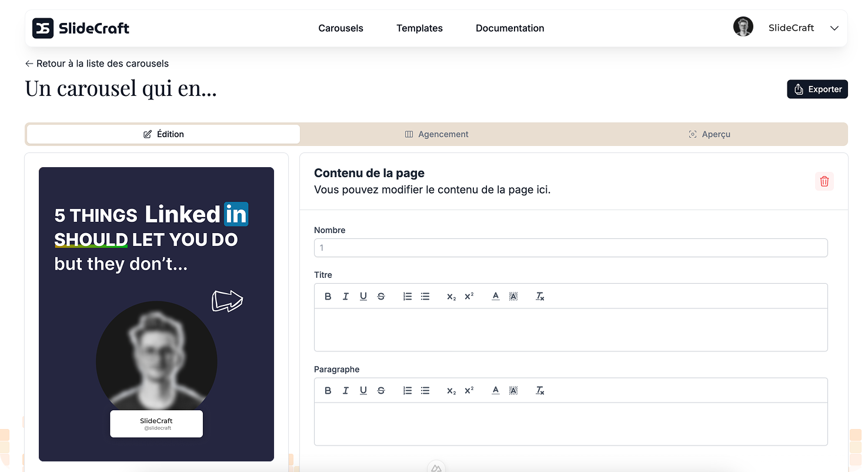This screenshot has height=472, width=868.
Task: Open the Documentation menu item
Action: (x=510, y=28)
